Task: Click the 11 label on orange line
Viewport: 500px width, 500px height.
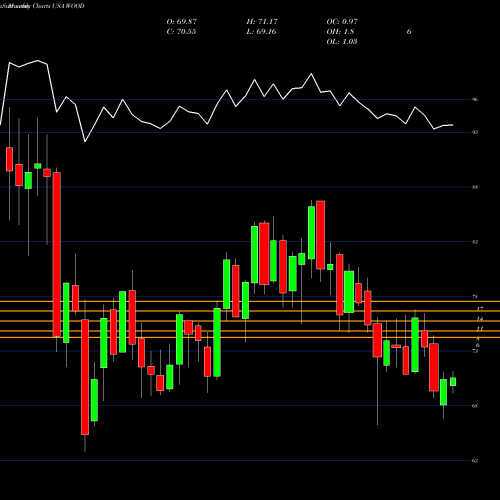Action: 480,329
